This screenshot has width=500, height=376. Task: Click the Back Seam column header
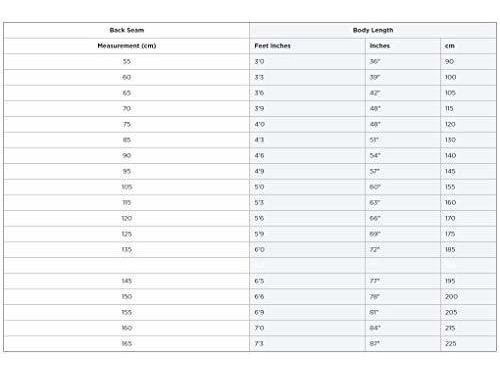127,30
